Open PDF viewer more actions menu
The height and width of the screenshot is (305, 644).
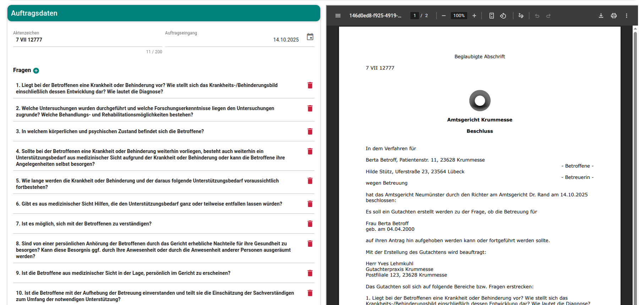tap(627, 16)
